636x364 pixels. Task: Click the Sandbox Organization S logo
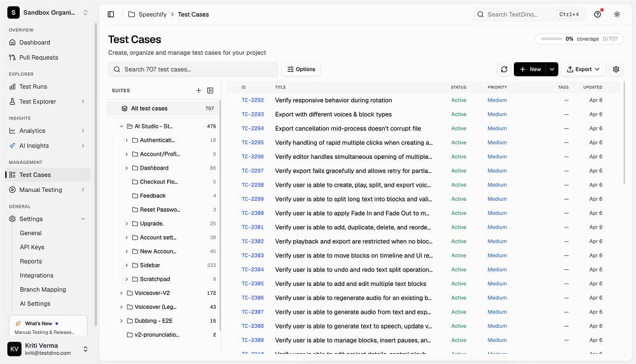pyautogui.click(x=13, y=13)
